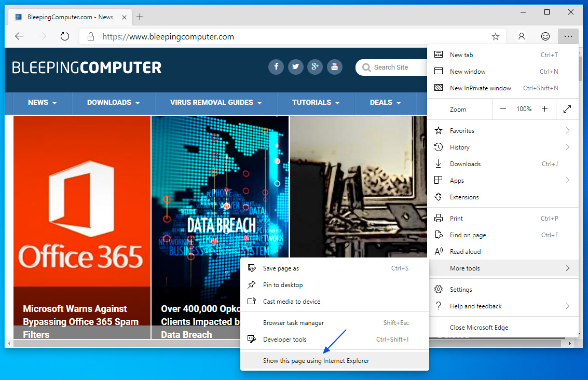Viewport: 588px width, 380px height.
Task: Expand Apps submenu chevron
Action: pyautogui.click(x=567, y=180)
